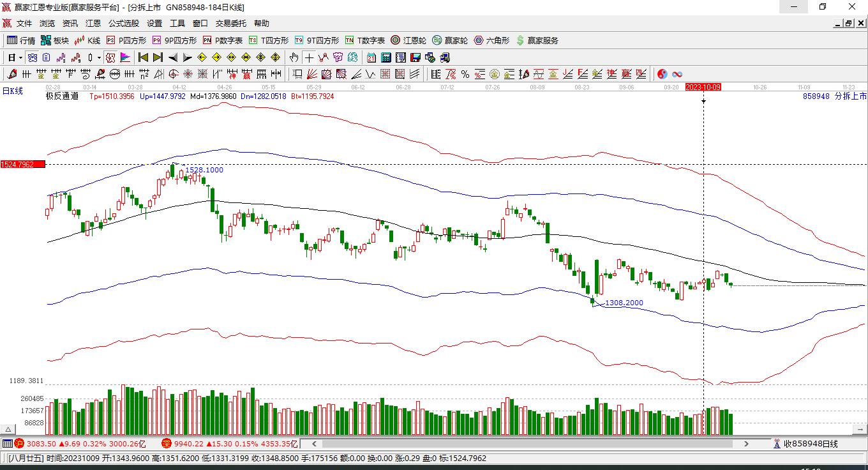Open the 9T四方形 tool
Image resolution: width=868 pixels, height=470 pixels.
[317, 40]
